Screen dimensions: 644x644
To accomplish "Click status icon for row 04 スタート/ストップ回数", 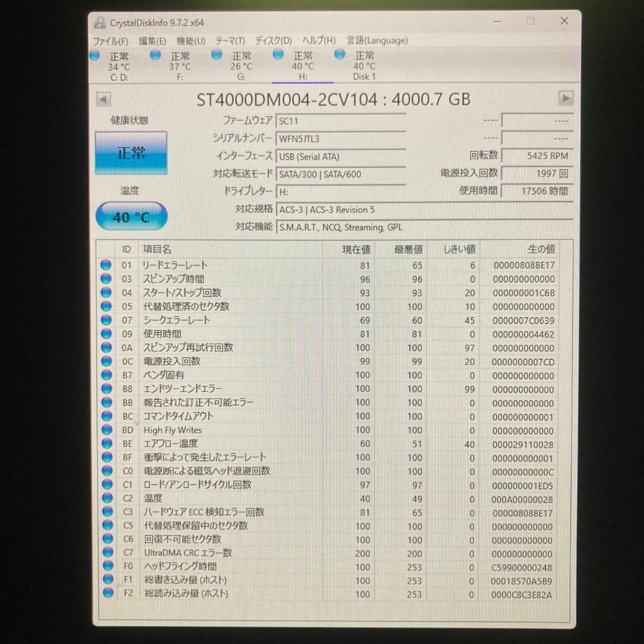I will click(x=106, y=292).
